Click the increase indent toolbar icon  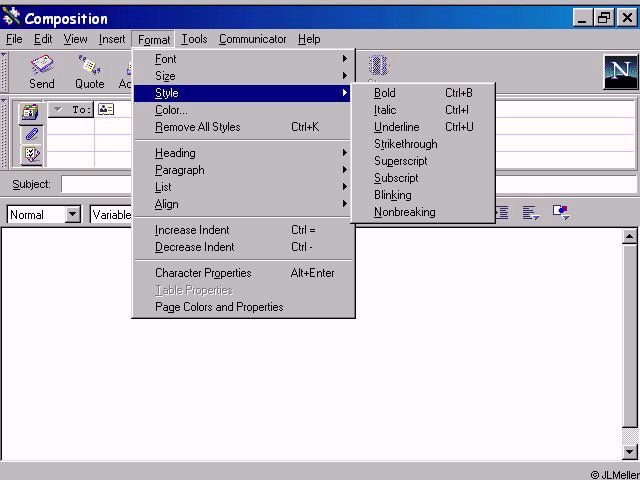(502, 213)
